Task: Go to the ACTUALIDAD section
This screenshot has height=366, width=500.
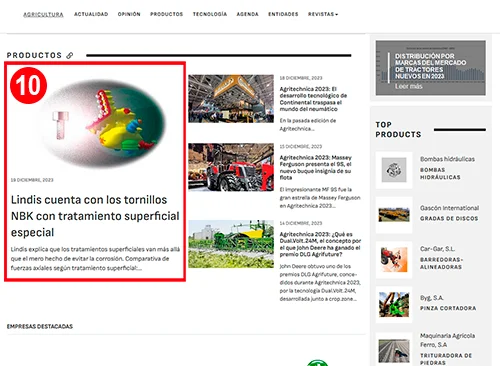Action: [x=91, y=14]
